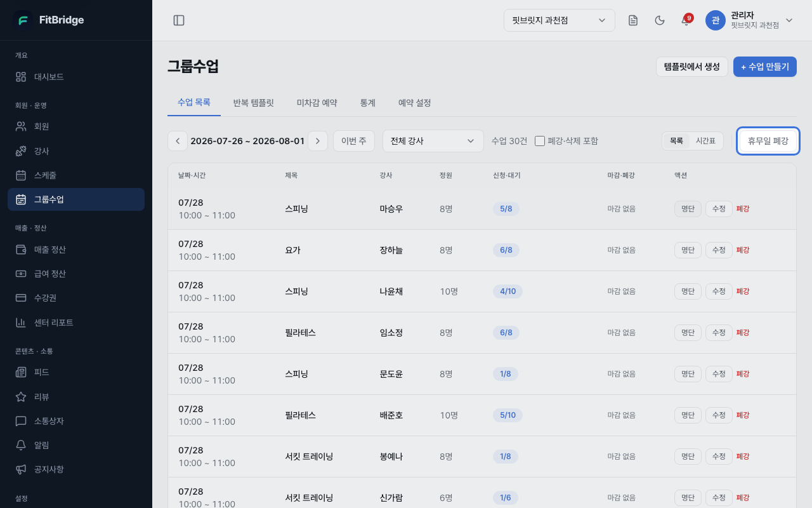Click 폐강 for 나윤채's 스피닝 class
812x508 pixels.
[743, 291]
